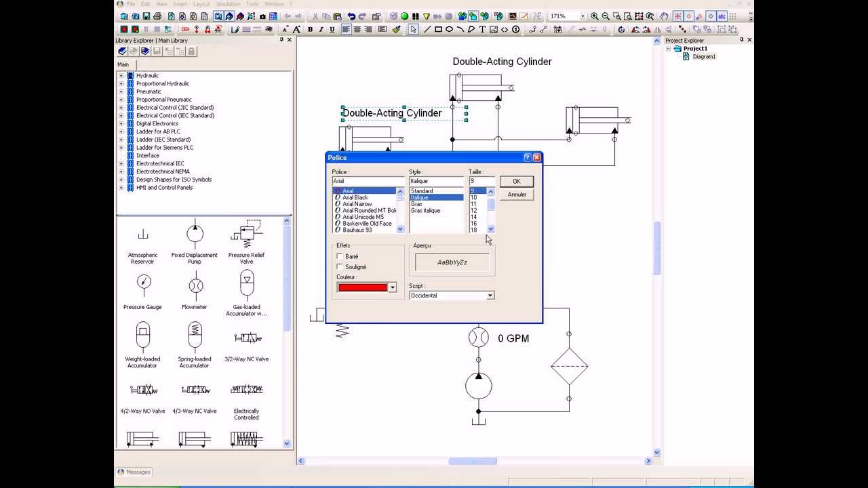Open the Couleur color dropdown
The height and width of the screenshot is (488, 868).
[x=392, y=287]
